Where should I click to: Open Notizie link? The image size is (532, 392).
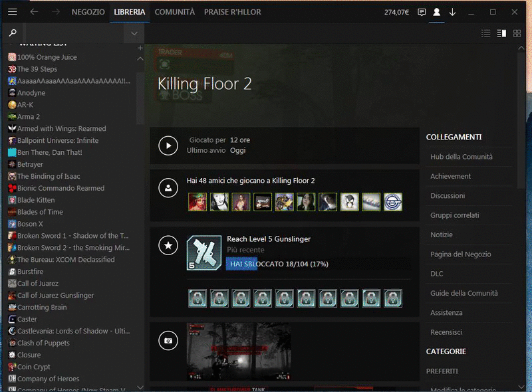click(442, 235)
